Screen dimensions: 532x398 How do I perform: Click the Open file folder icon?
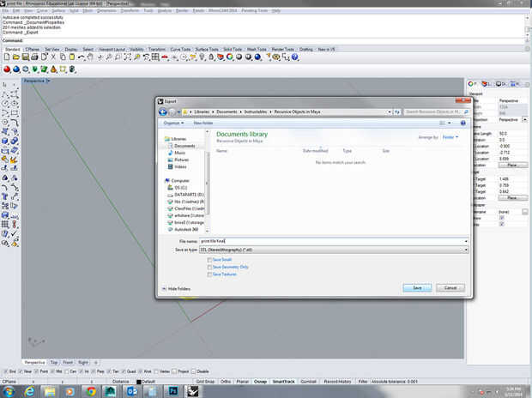[16, 57]
